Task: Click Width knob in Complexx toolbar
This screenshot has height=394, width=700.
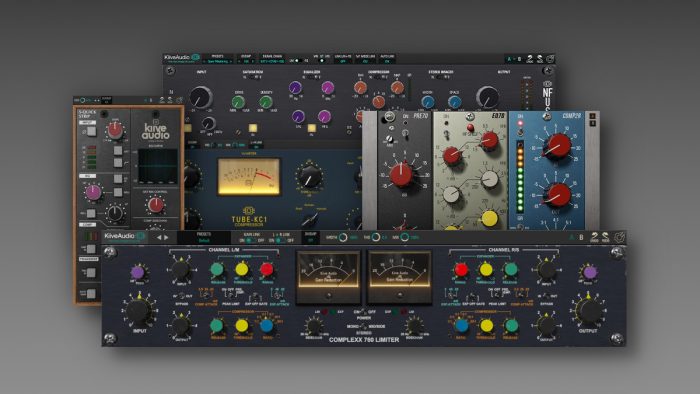Action: point(343,237)
